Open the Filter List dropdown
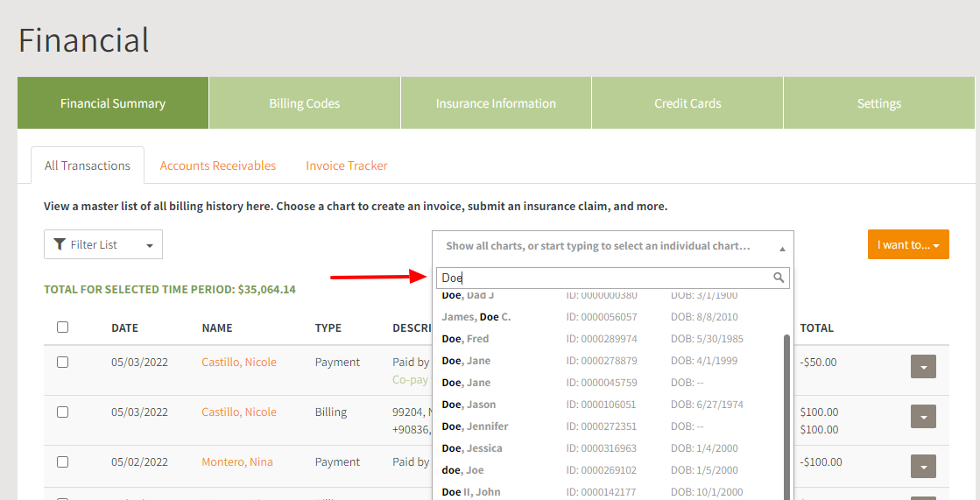Screen dimensions: 980x500 tap(103, 244)
